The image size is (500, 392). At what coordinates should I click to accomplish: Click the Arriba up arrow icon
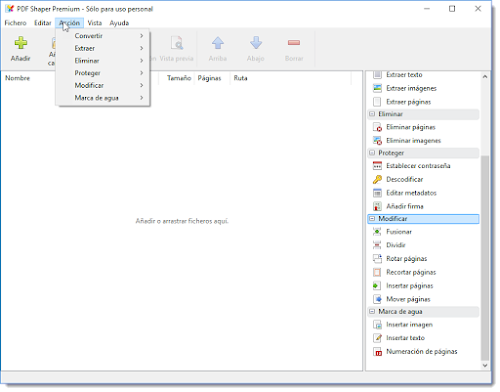coord(218,43)
